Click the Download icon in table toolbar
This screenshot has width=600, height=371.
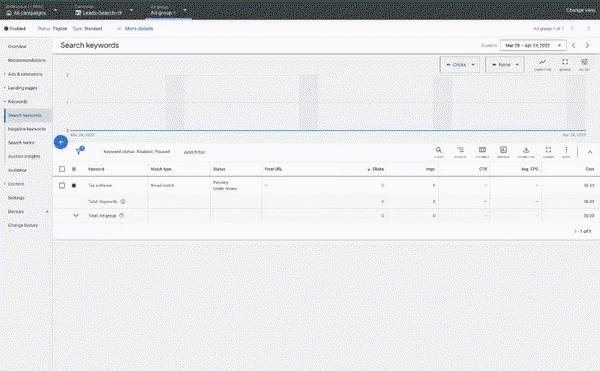[x=526, y=150]
